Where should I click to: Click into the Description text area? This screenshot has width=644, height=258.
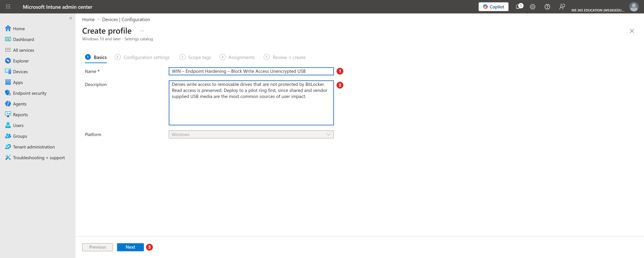pos(251,103)
